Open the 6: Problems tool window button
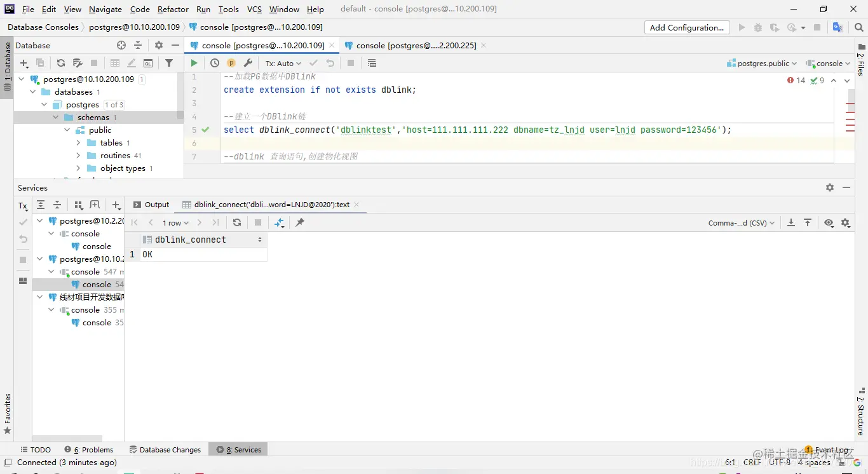Viewport: 868px width, 474px height. pyautogui.click(x=88, y=449)
